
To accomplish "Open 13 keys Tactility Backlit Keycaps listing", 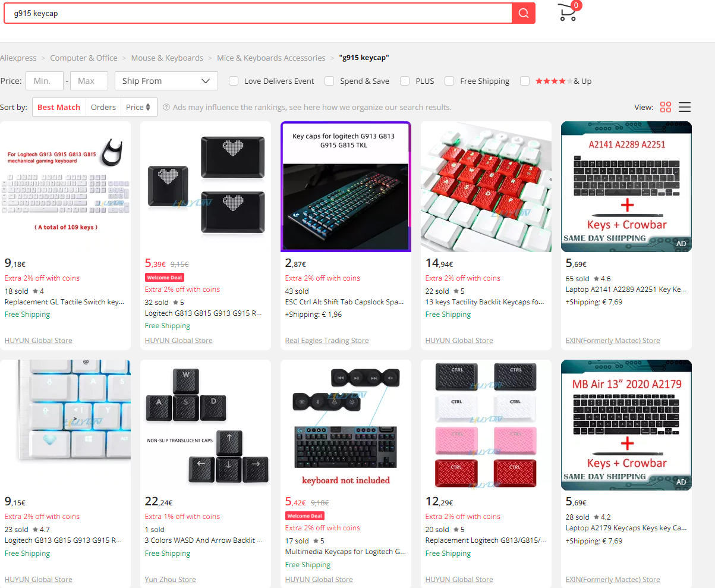I will pyautogui.click(x=485, y=302).
